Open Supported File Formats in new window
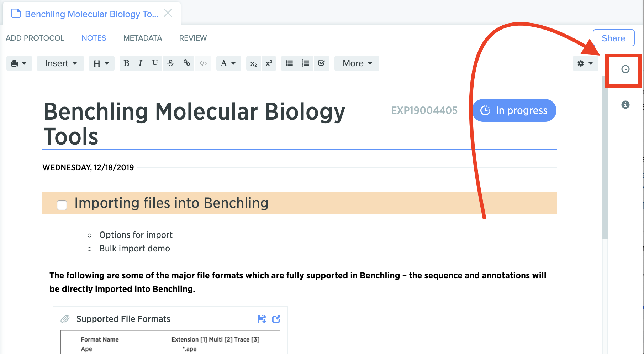Screen dimensions: 644x354 pyautogui.click(x=276, y=319)
